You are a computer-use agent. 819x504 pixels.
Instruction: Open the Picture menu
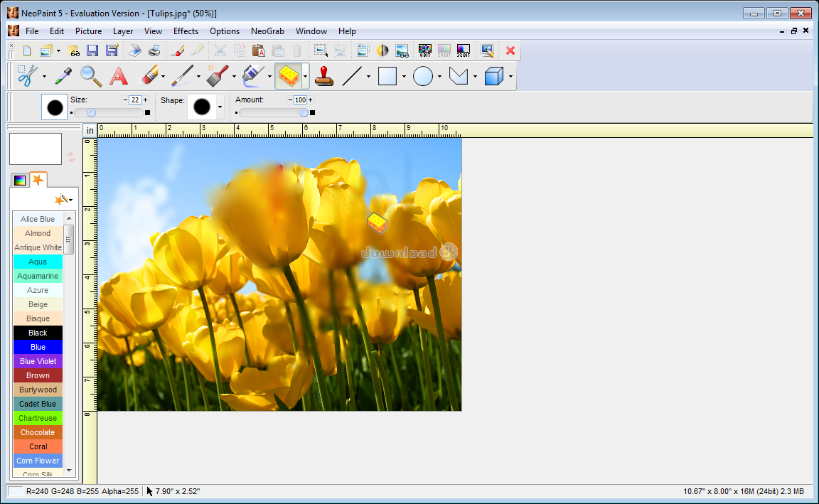[x=88, y=31]
